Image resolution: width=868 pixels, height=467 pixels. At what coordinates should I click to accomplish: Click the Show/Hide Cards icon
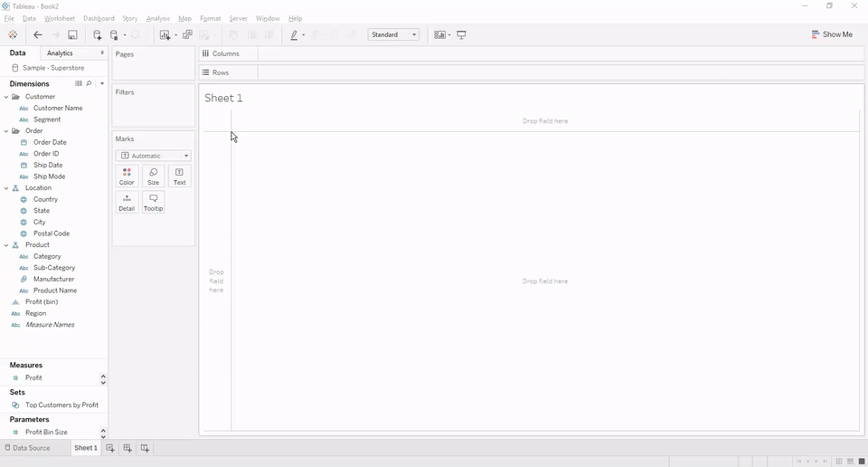coord(439,34)
